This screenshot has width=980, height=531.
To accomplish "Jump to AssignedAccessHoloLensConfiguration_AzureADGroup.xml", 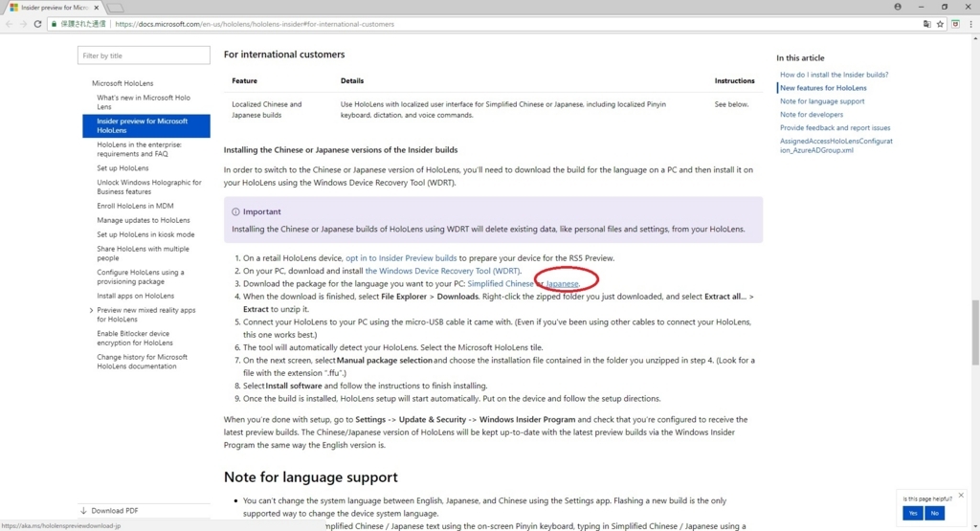I will point(836,145).
